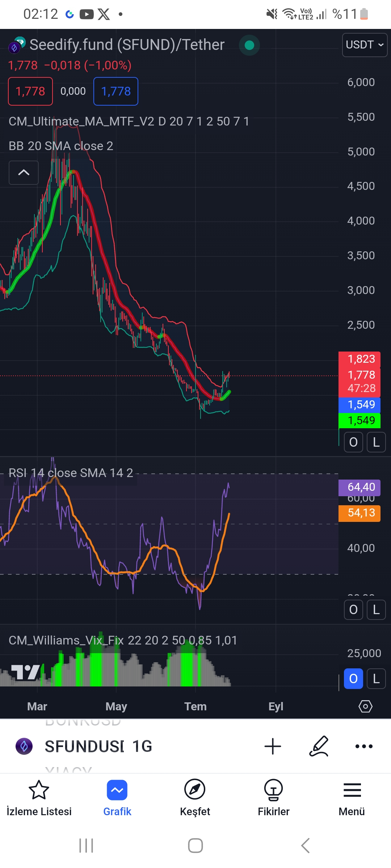
Task: Tap the purple RSI value 64,40 label
Action: 360,488
